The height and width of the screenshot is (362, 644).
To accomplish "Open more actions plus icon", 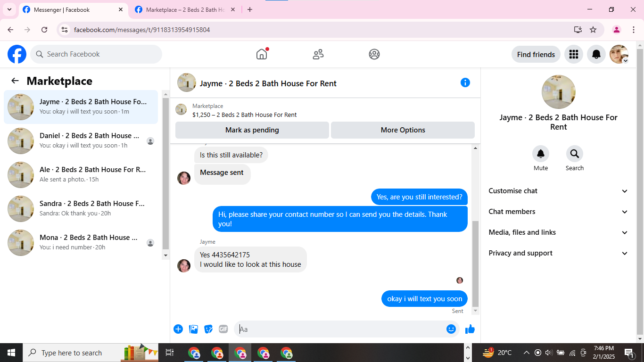I will (x=178, y=329).
